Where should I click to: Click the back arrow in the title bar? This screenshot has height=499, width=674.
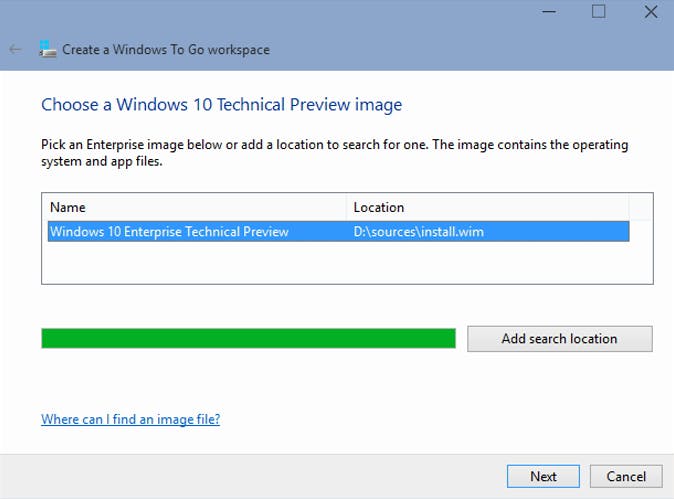[x=15, y=49]
